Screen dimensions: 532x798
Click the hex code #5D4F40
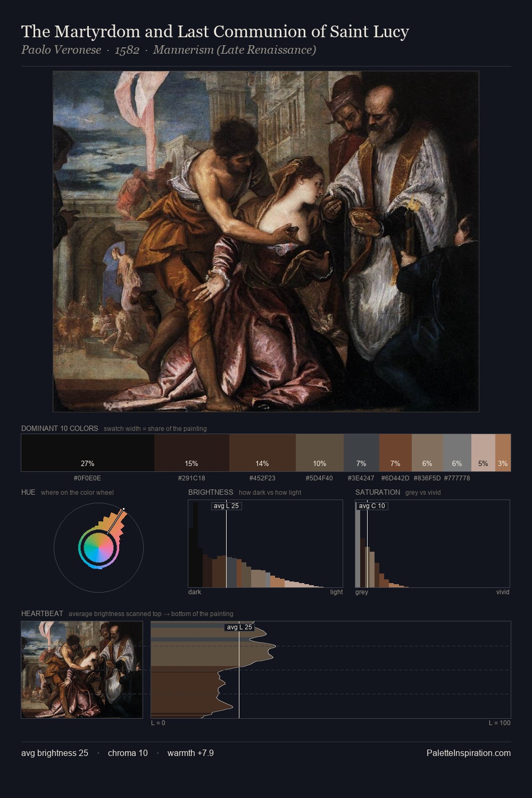319,478
